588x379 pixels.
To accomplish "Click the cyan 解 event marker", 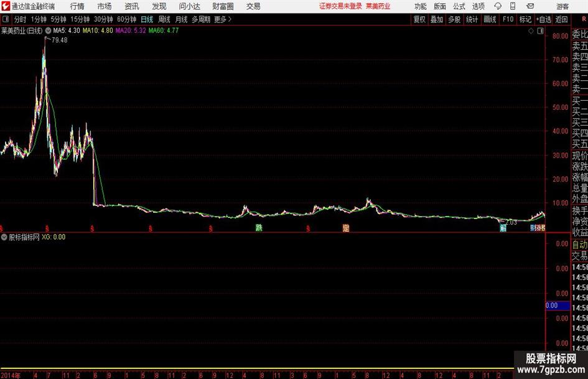I will [503, 227].
